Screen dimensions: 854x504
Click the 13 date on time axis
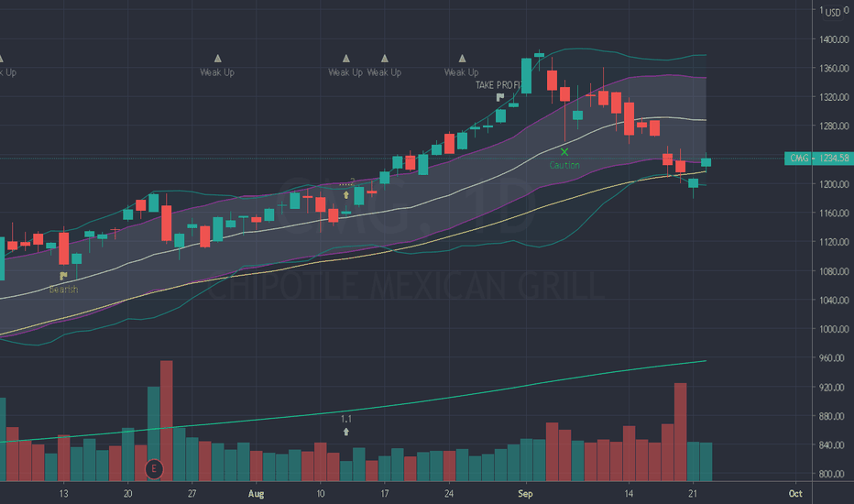coord(64,494)
